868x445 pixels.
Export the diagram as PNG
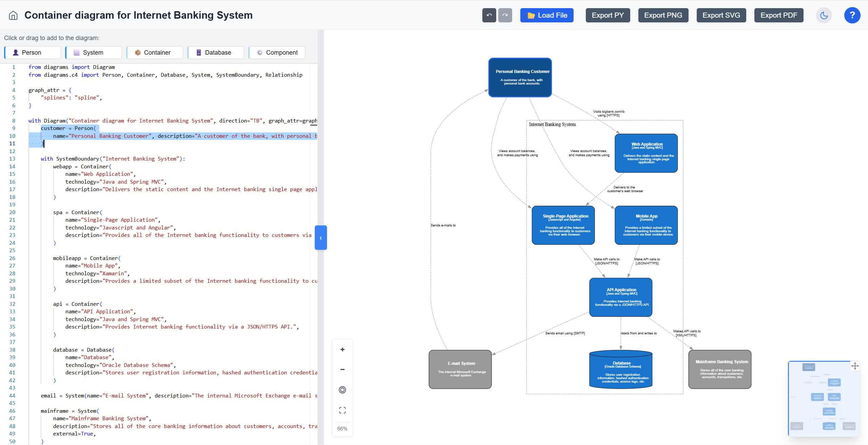[x=663, y=15]
